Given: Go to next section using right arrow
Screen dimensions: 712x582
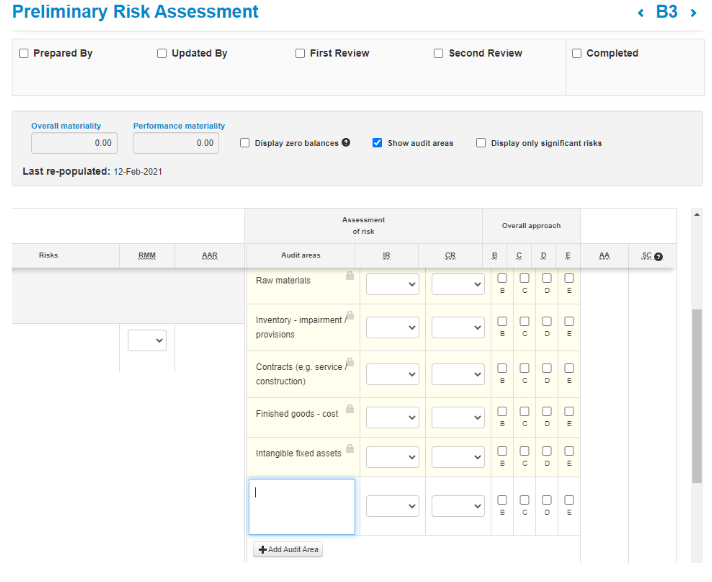Looking at the screenshot, I should click(x=693, y=13).
